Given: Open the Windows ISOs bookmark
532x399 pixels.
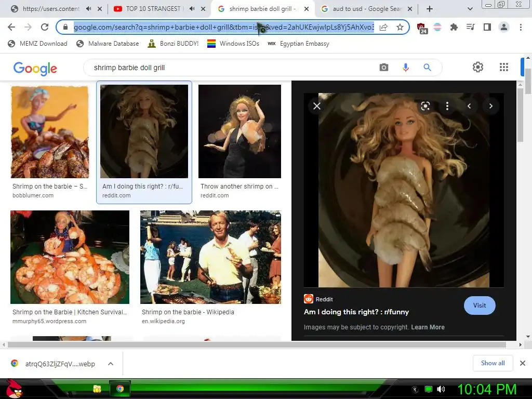Looking at the screenshot, I should click(x=233, y=44).
